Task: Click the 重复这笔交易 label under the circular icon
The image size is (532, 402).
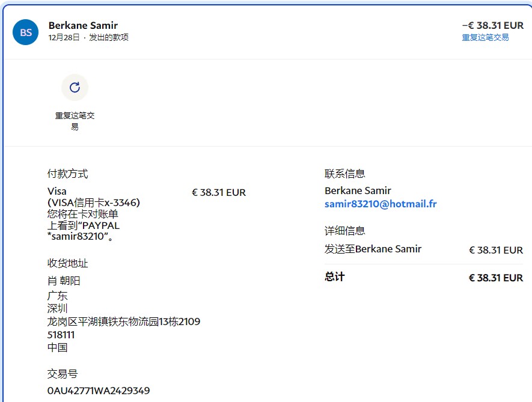Action: tap(75, 121)
